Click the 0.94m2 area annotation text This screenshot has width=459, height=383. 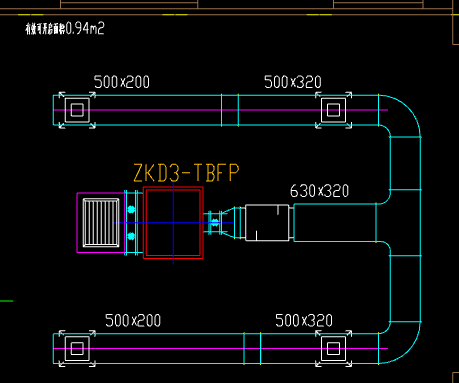pyautogui.click(x=85, y=28)
